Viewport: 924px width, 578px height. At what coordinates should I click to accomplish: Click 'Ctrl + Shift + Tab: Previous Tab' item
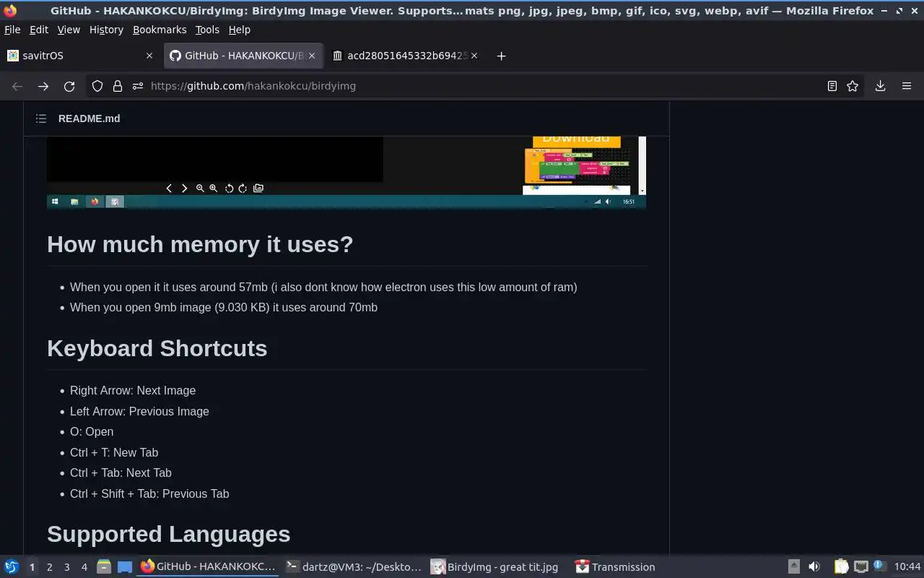[149, 493]
